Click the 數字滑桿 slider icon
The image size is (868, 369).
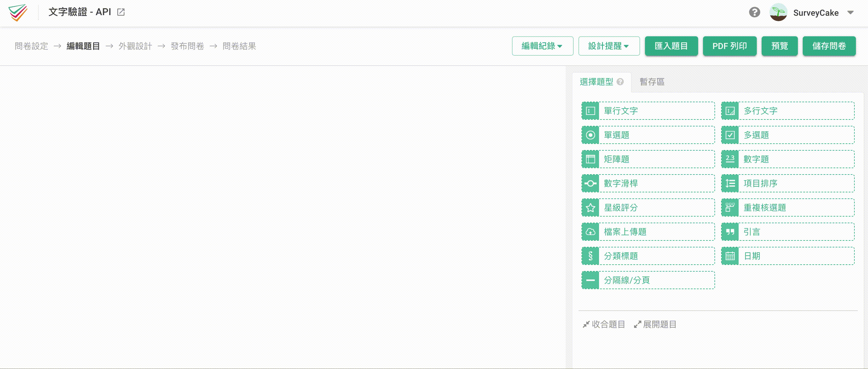click(590, 184)
